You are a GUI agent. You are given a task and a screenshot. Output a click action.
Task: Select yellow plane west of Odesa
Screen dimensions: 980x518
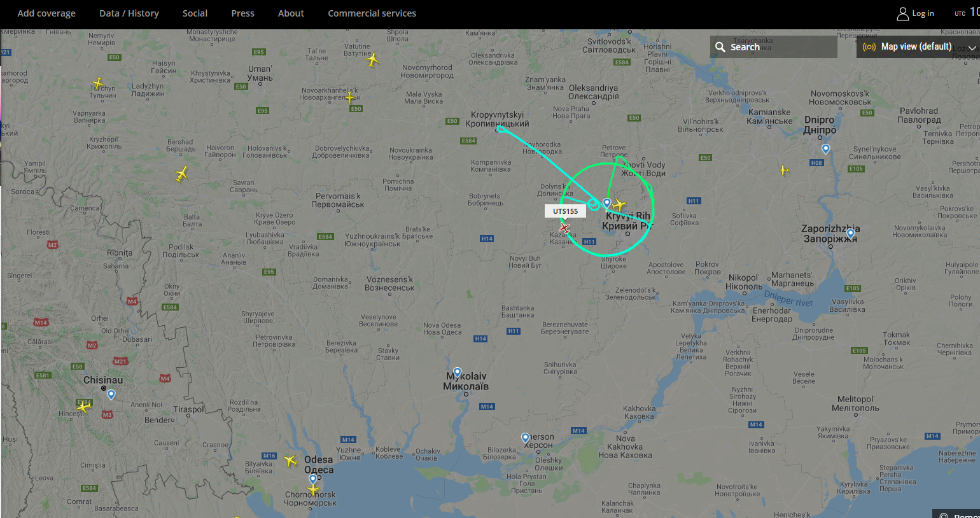coord(291,460)
